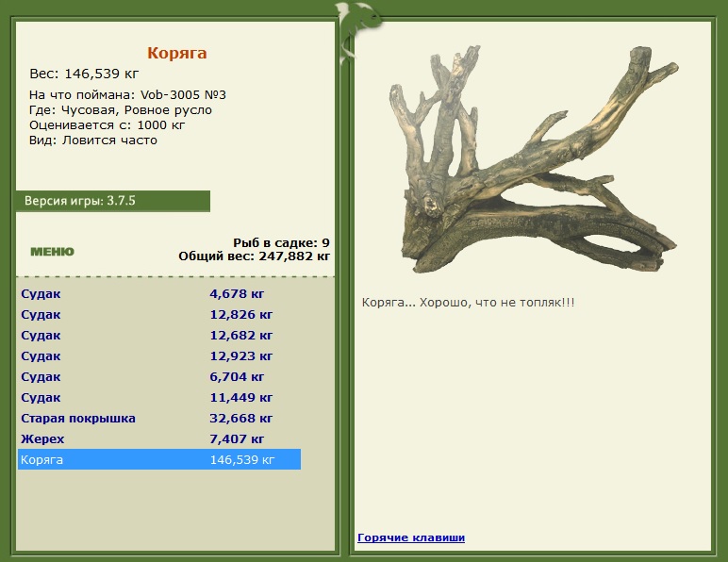
Task: Select the Судак 4,678 кг row
Action: 159,294
